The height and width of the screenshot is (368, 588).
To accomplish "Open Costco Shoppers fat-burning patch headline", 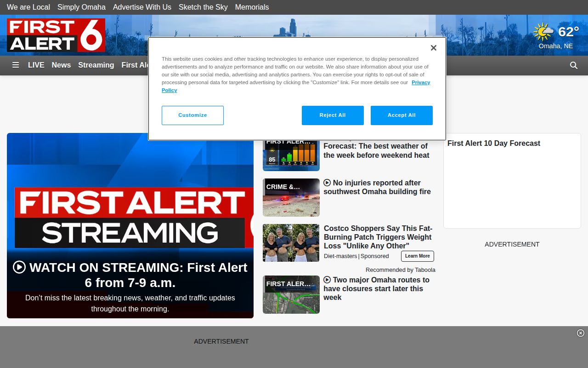I will click(x=378, y=237).
